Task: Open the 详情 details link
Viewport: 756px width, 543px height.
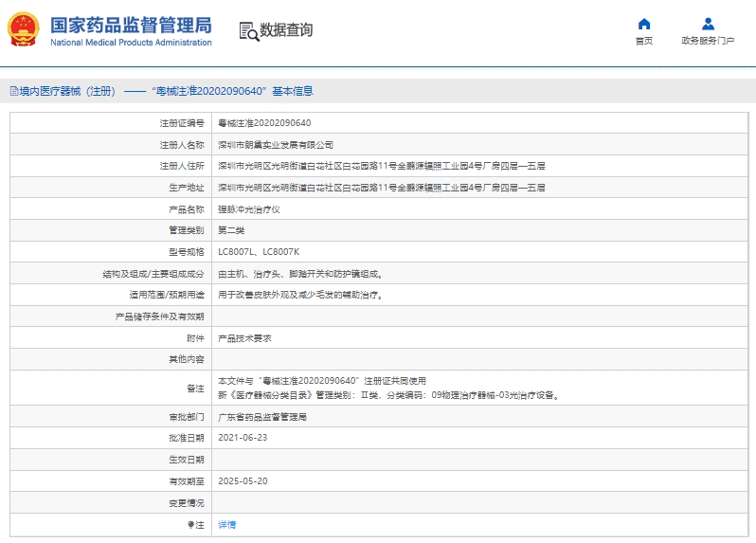Action: (x=227, y=525)
